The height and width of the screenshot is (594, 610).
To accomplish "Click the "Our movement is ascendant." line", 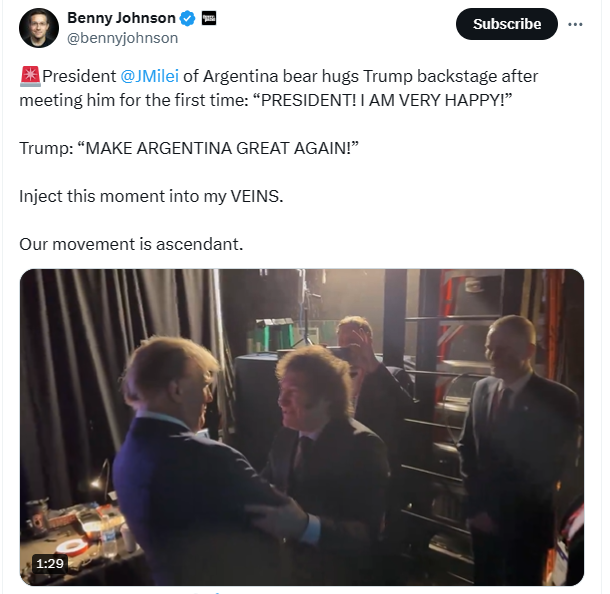I will point(131,243).
